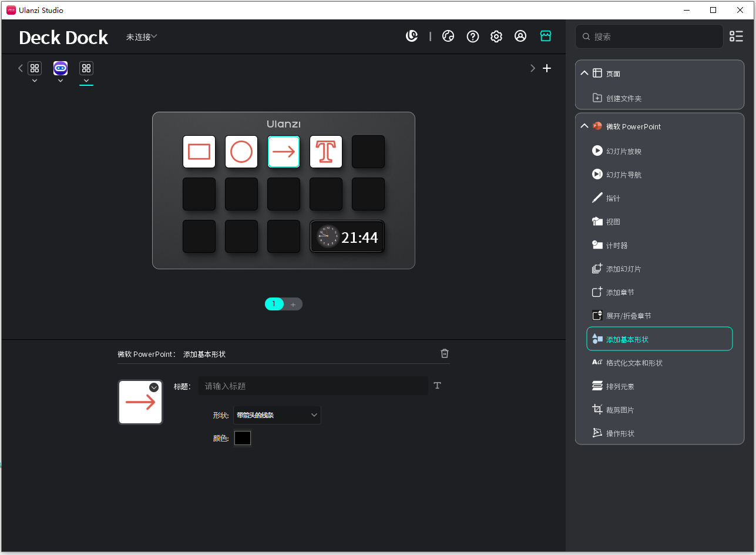Toggle the list view icon beside search
This screenshot has height=555, width=756.
(x=736, y=36)
